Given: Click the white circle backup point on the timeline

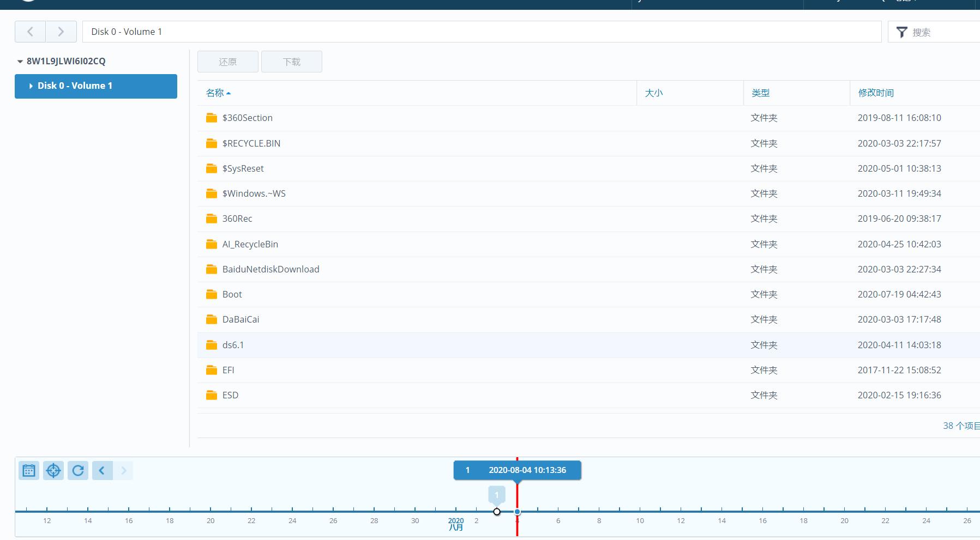Looking at the screenshot, I should [x=497, y=512].
